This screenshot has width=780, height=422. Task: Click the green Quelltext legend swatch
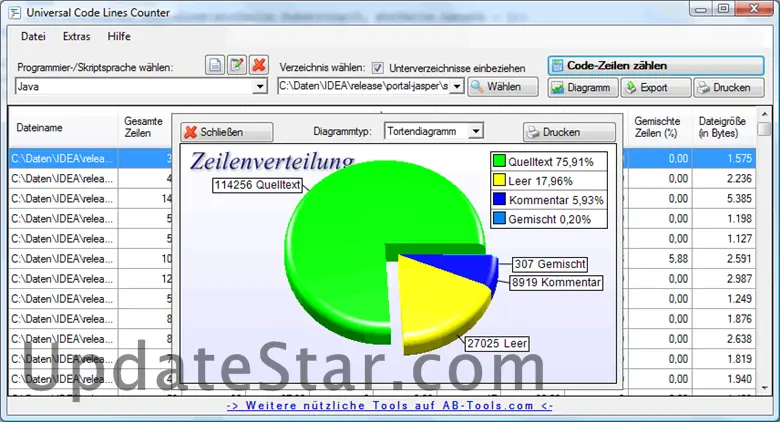tap(499, 161)
